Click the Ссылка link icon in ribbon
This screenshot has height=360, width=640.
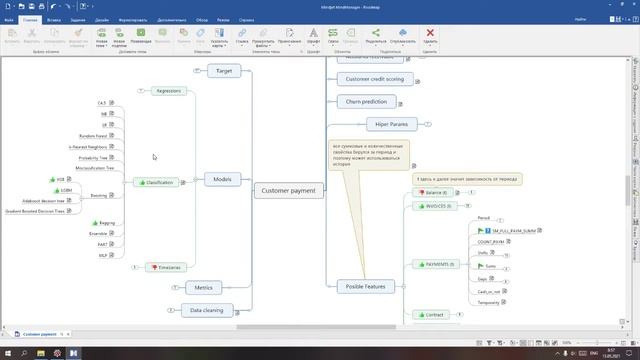pyautogui.click(x=242, y=33)
